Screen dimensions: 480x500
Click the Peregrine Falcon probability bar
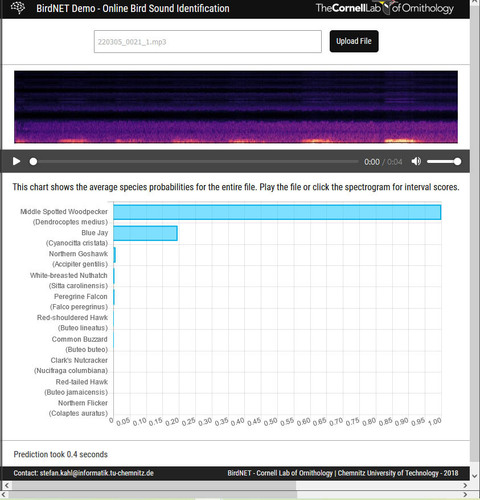click(x=114, y=297)
